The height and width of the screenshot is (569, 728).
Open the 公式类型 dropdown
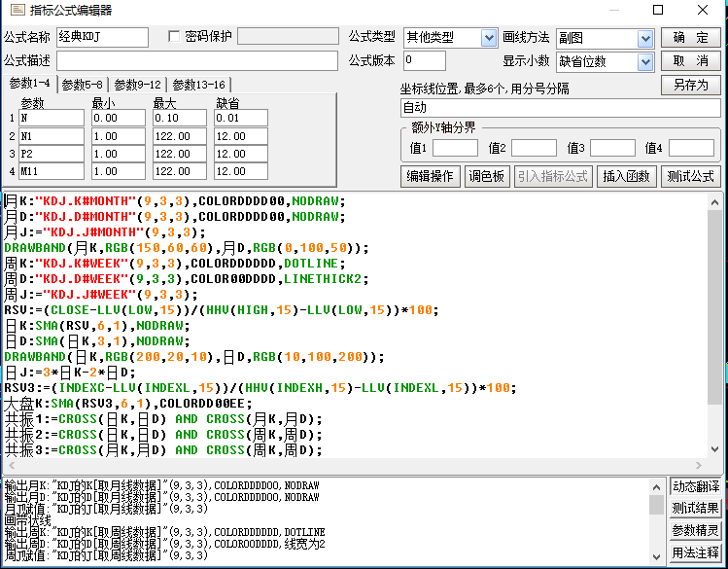coord(489,38)
